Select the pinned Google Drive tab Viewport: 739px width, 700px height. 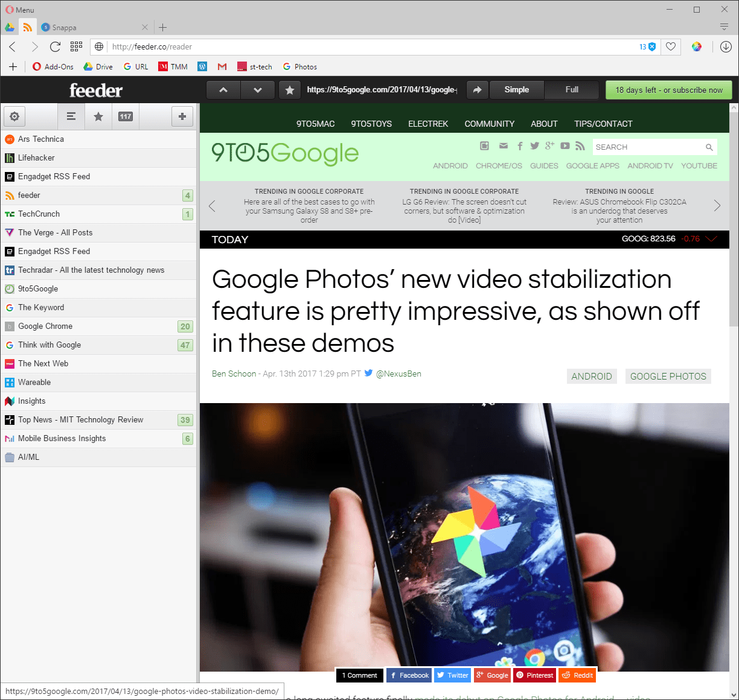point(10,27)
